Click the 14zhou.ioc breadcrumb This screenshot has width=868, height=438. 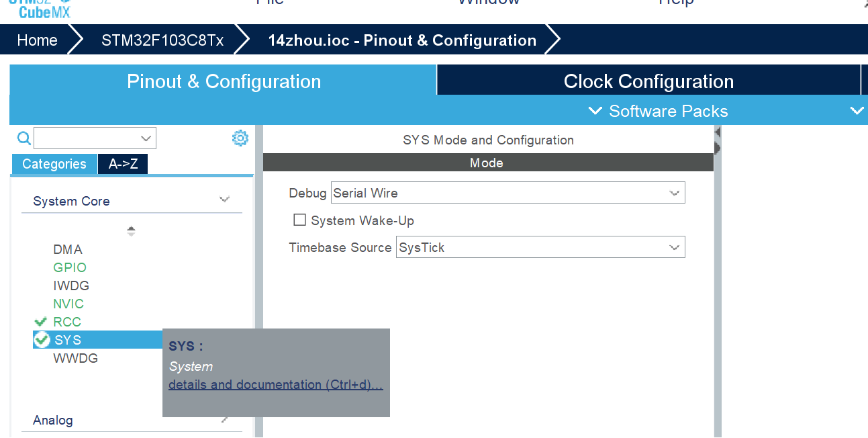(x=402, y=40)
